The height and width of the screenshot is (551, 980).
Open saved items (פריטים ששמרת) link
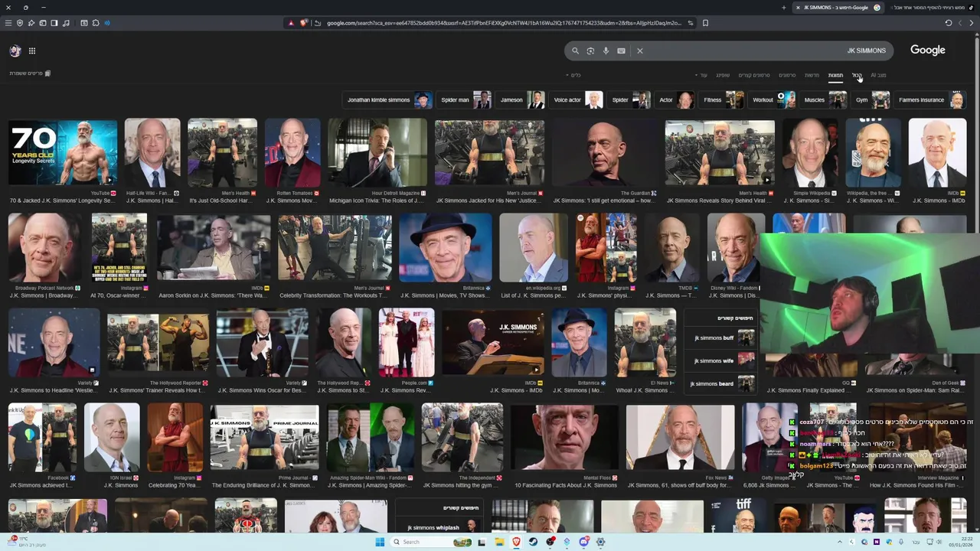point(30,73)
